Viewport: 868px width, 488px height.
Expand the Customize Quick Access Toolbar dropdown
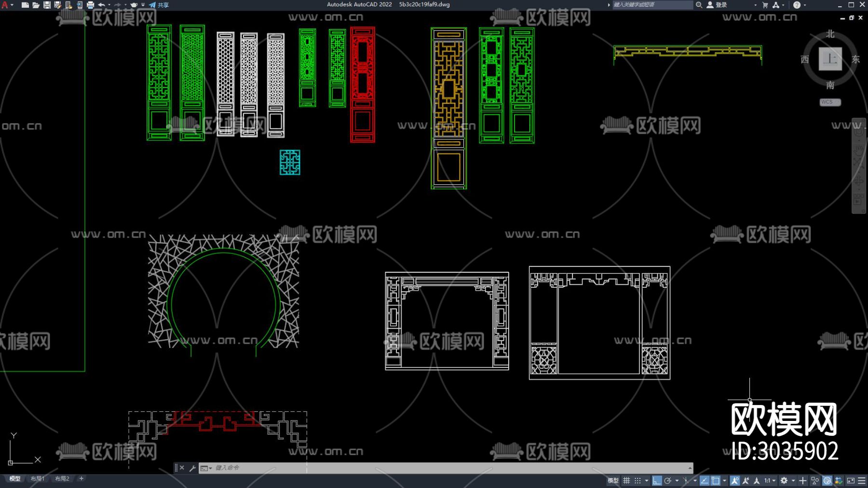(x=143, y=5)
